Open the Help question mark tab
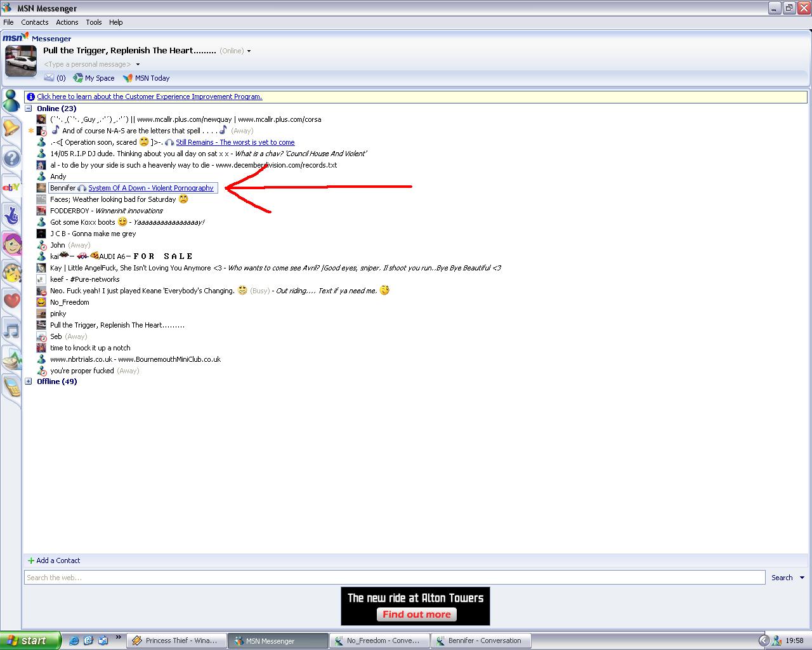The image size is (812, 650). click(x=11, y=158)
